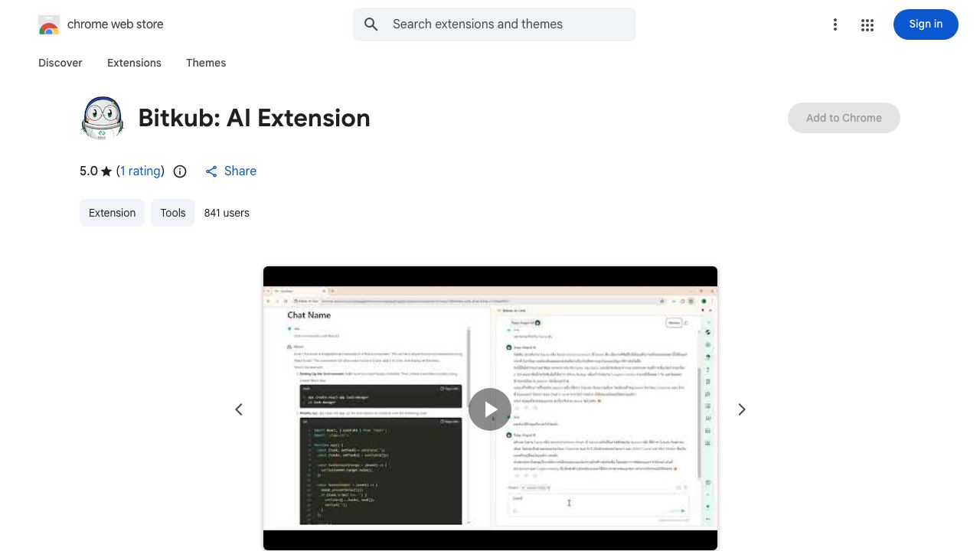This screenshot has height=551, width=980.
Task: Click the 841 users text
Action: [227, 213]
